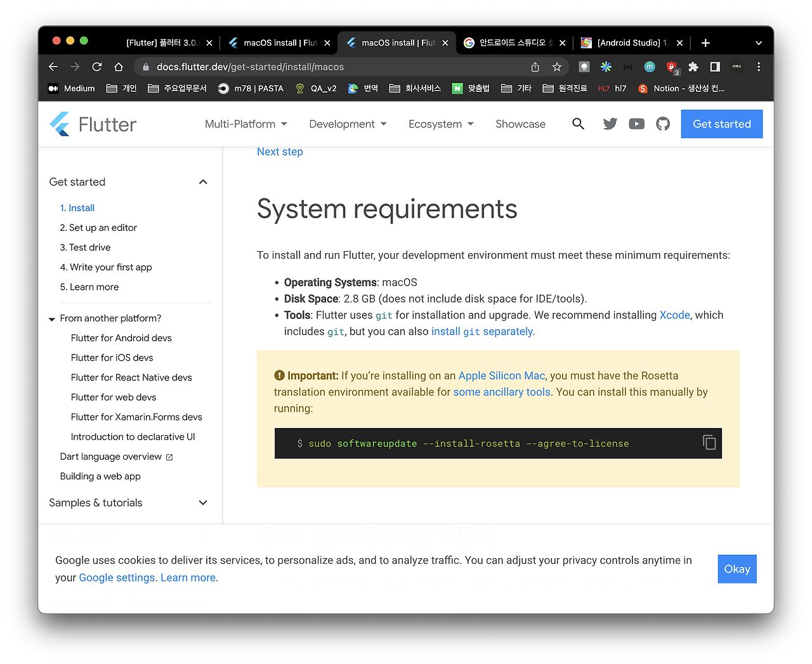The image size is (812, 664).
Task: Click the Flutter logo in the header
Action: (x=93, y=124)
